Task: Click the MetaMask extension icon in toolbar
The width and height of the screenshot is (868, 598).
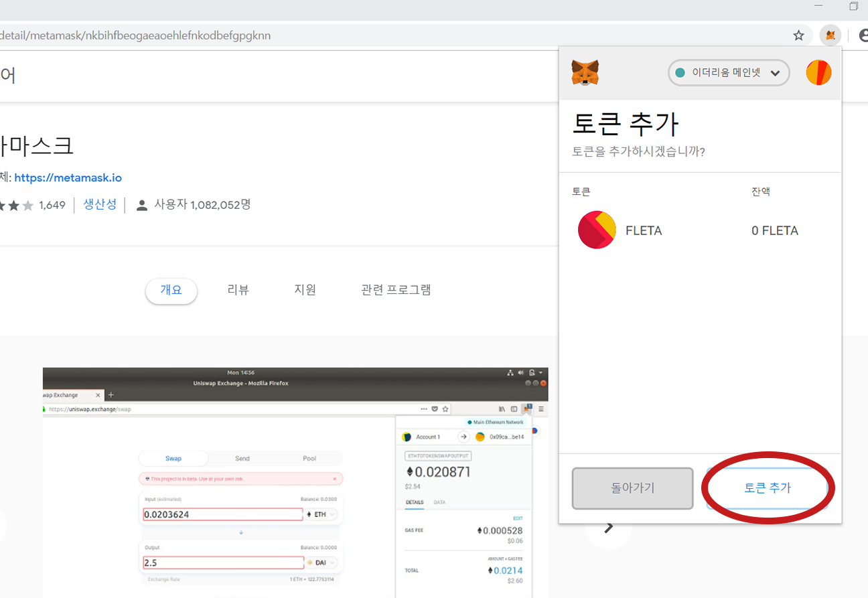Action: point(830,35)
